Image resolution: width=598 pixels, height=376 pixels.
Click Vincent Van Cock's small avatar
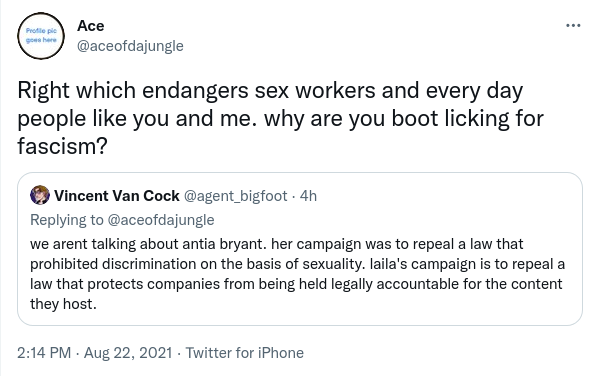tap(40, 195)
